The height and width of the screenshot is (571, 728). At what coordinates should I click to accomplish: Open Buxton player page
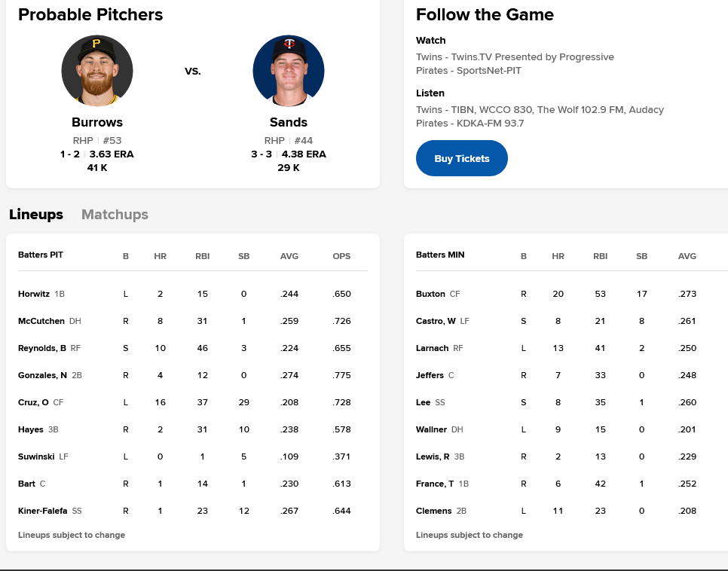pyautogui.click(x=430, y=294)
